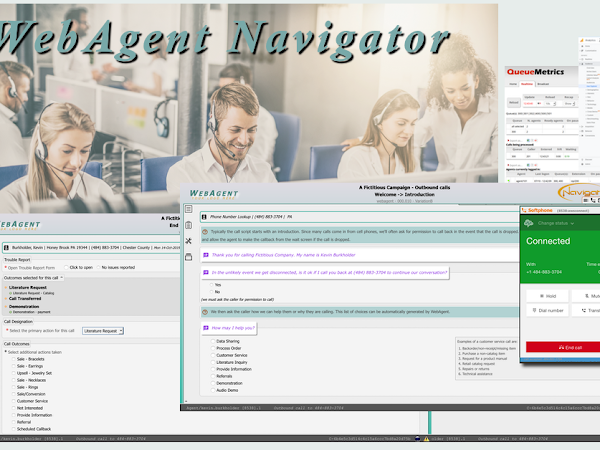Check the 'Sale - Rings' outcome
The height and width of the screenshot is (450, 600).
(x=13, y=387)
